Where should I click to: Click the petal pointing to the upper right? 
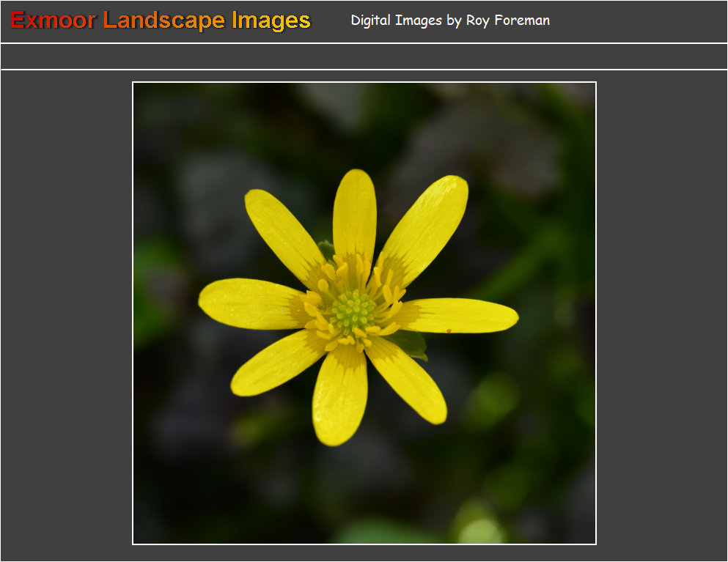429,223
